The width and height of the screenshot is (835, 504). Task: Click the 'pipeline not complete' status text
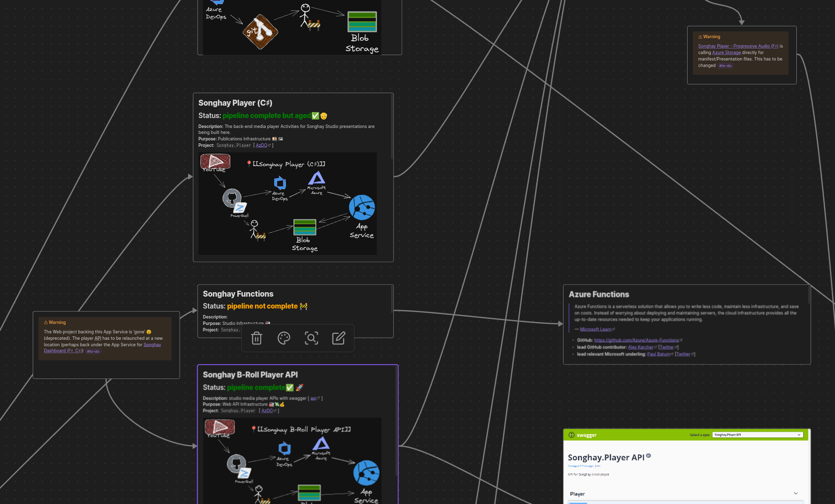pyautogui.click(x=262, y=307)
